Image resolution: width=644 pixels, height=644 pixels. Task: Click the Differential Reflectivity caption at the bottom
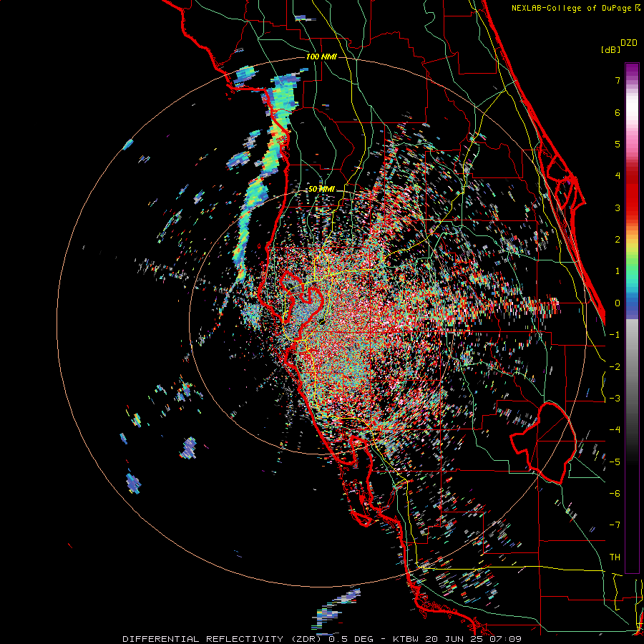[x=322, y=639]
